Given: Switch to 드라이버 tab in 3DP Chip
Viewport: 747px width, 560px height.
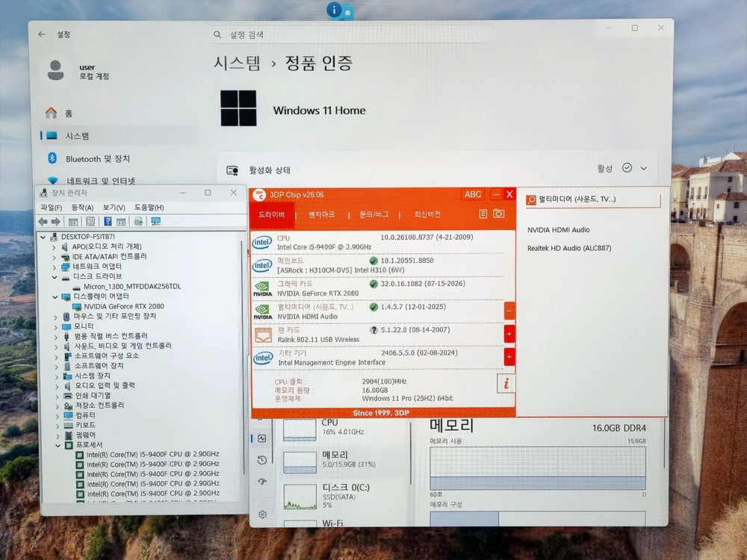Looking at the screenshot, I should click(272, 215).
